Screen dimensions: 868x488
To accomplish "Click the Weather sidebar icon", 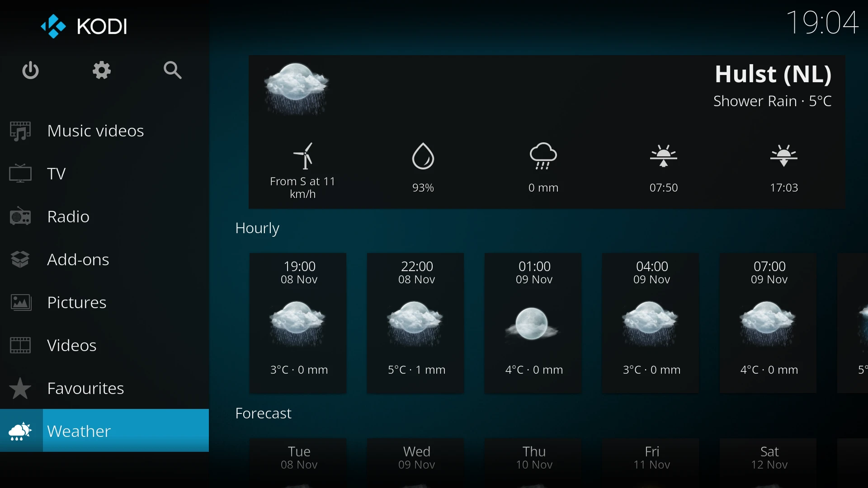I will pyautogui.click(x=21, y=431).
